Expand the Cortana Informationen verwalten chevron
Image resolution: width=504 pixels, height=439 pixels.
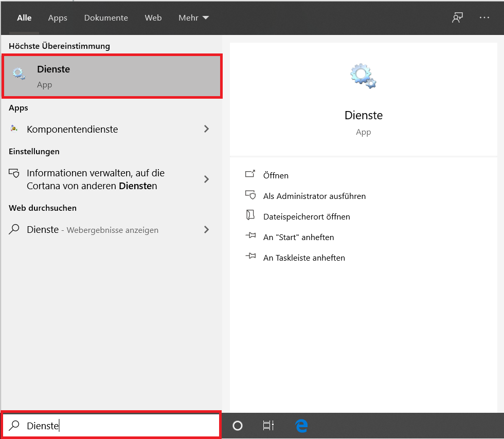206,179
